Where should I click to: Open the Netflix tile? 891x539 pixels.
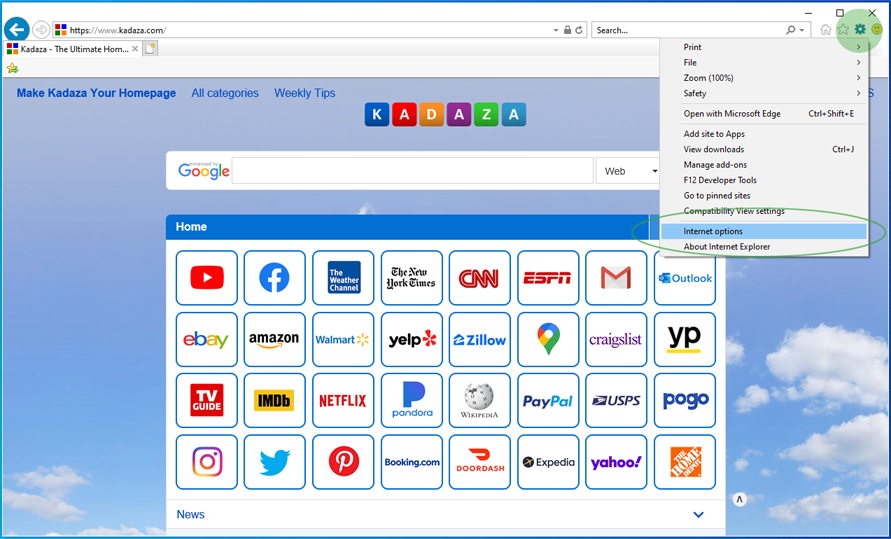pos(343,400)
